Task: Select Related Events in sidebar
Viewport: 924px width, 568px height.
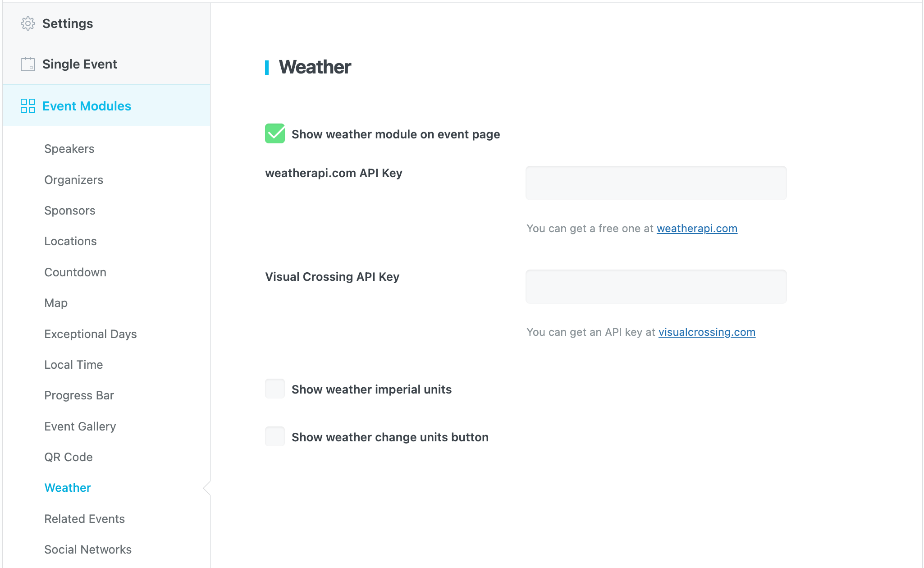Action: coord(85,519)
